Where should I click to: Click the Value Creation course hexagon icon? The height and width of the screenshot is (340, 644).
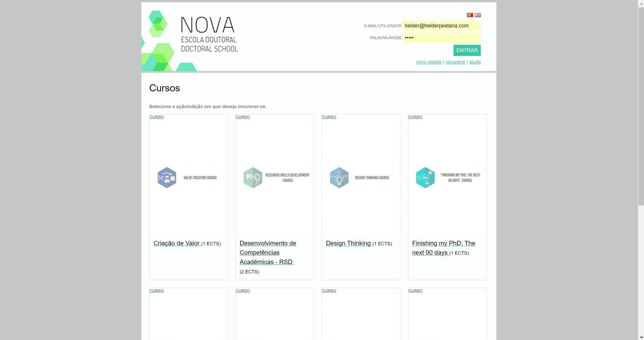click(x=167, y=178)
